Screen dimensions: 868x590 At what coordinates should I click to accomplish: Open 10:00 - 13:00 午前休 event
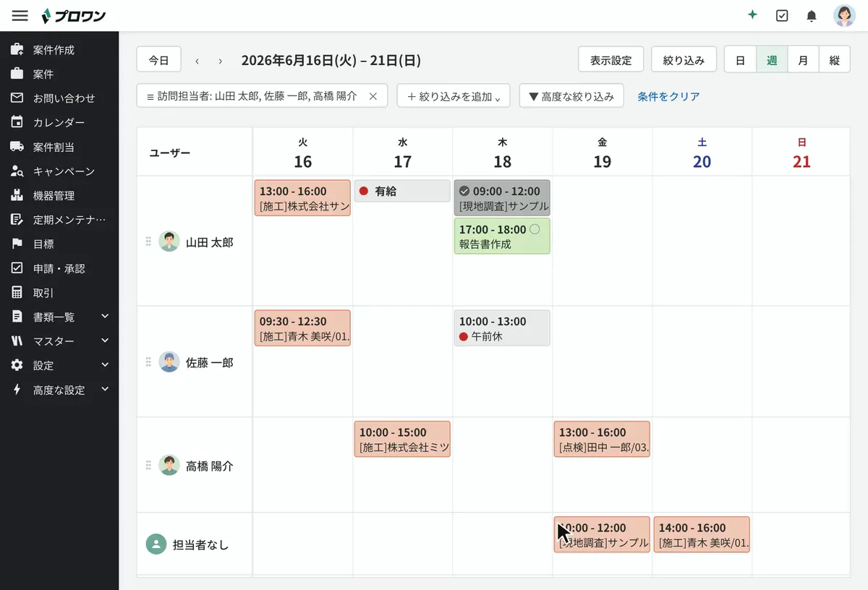click(502, 328)
